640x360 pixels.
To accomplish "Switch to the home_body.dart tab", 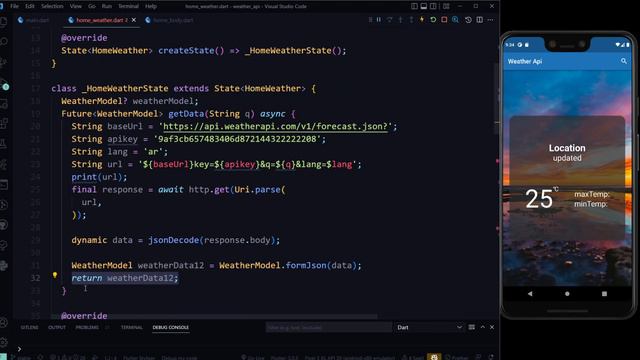I will click(x=169, y=20).
